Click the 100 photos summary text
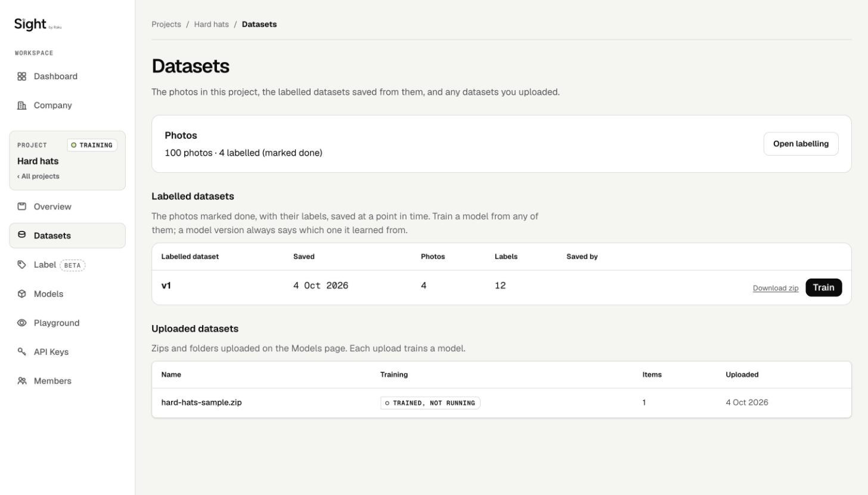Viewport: 868px width, 495px height. (x=243, y=153)
